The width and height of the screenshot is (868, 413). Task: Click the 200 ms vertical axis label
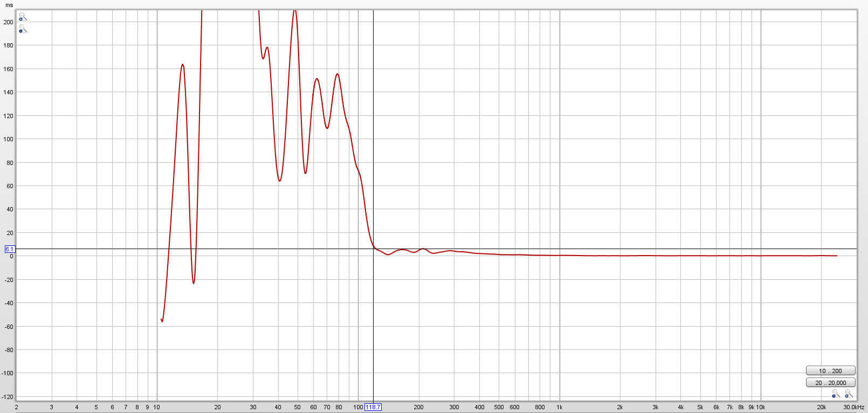8,22
